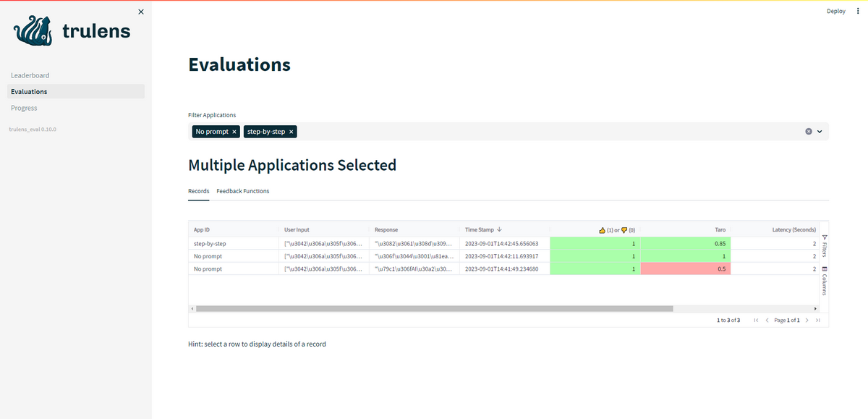Sort by the thumbs up/down column header
Image resolution: width=868 pixels, height=419 pixels.
click(595, 229)
